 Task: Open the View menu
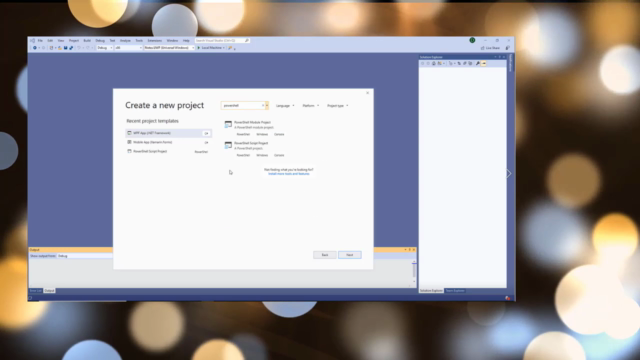pyautogui.click(x=61, y=41)
